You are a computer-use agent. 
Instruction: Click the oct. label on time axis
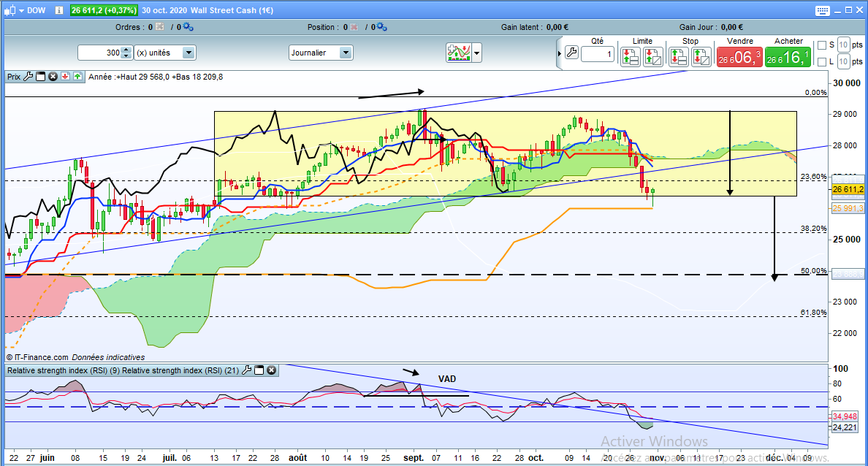point(536,458)
